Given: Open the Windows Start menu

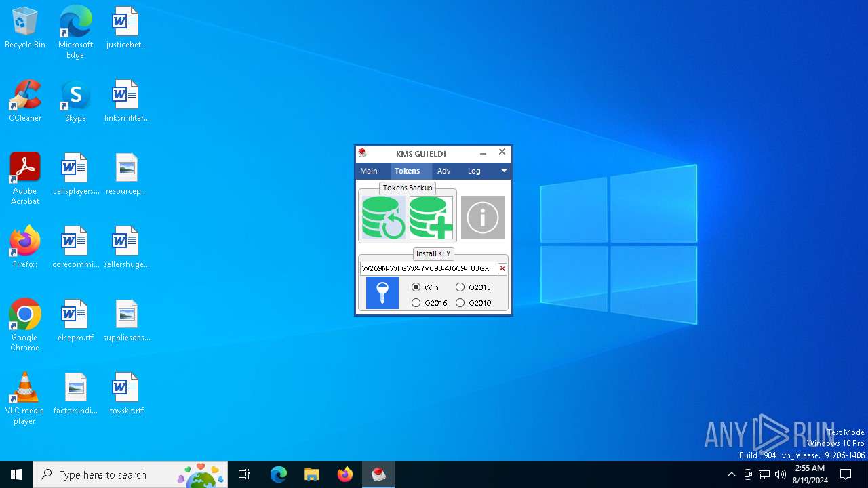Looking at the screenshot, I should (x=16, y=474).
